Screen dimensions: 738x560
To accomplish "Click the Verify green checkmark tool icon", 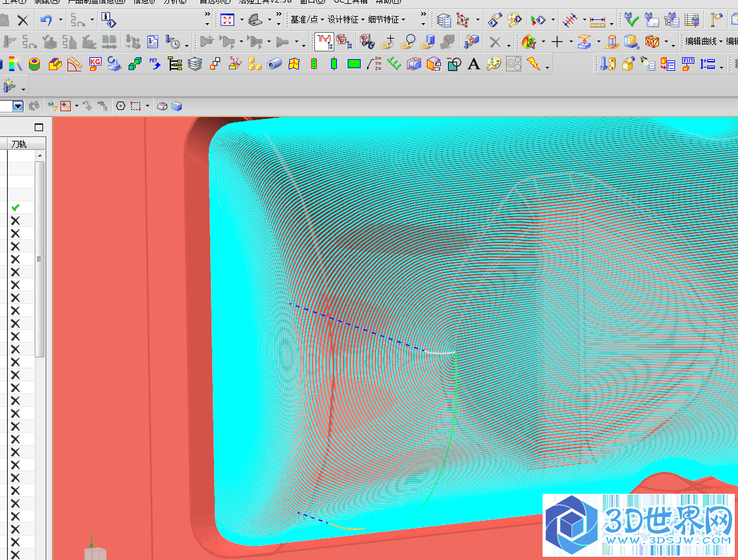I will 631,20.
